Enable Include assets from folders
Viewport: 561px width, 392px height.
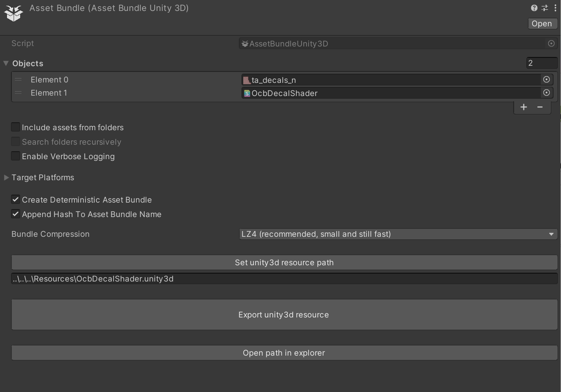pyautogui.click(x=15, y=127)
